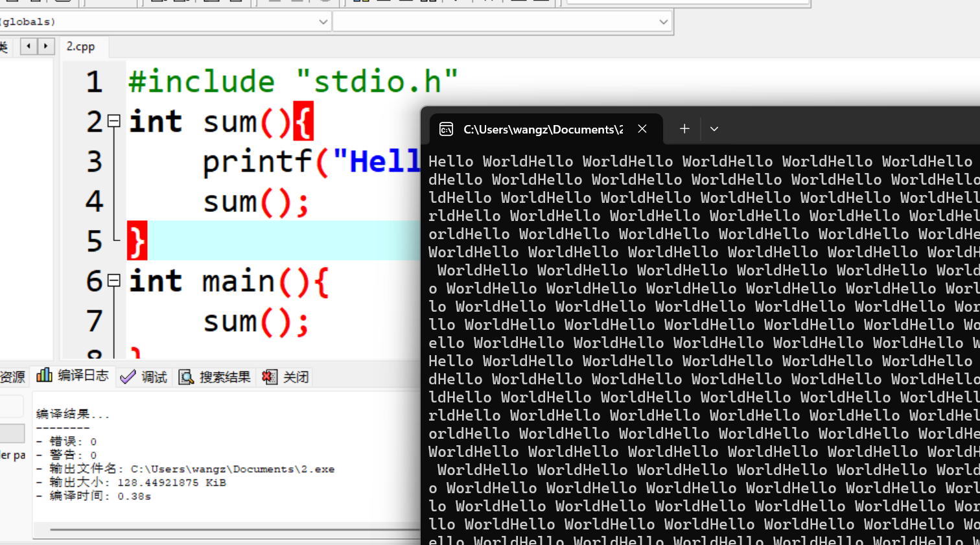This screenshot has height=545, width=980.
Task: Click the command prompt icon in terminal tab
Action: click(x=447, y=129)
